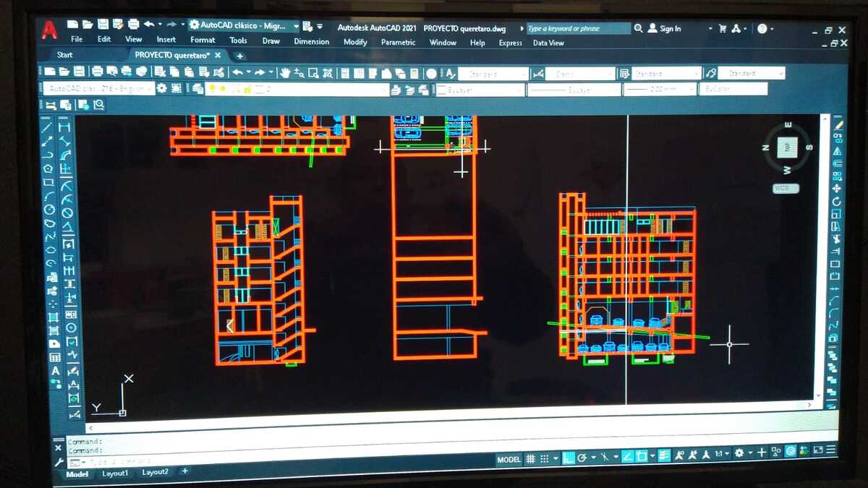This screenshot has height=488, width=868.
Task: Click the Plot printer icon
Action: pos(97,71)
